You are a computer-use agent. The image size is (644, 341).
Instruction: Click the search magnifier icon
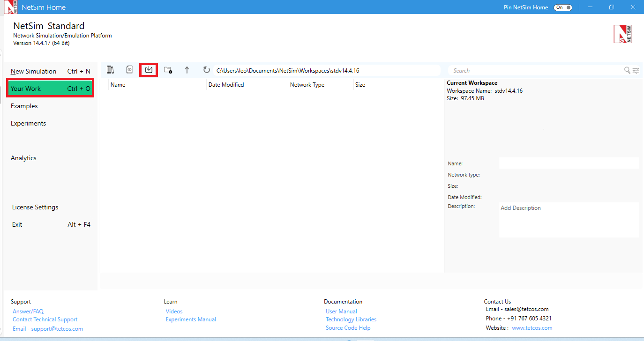click(627, 70)
